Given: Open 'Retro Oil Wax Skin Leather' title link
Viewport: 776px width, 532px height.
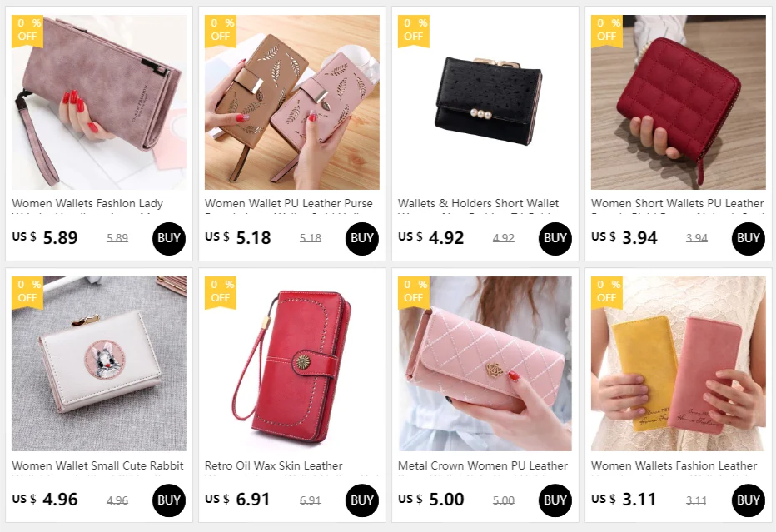Looking at the screenshot, I should coord(273,465).
